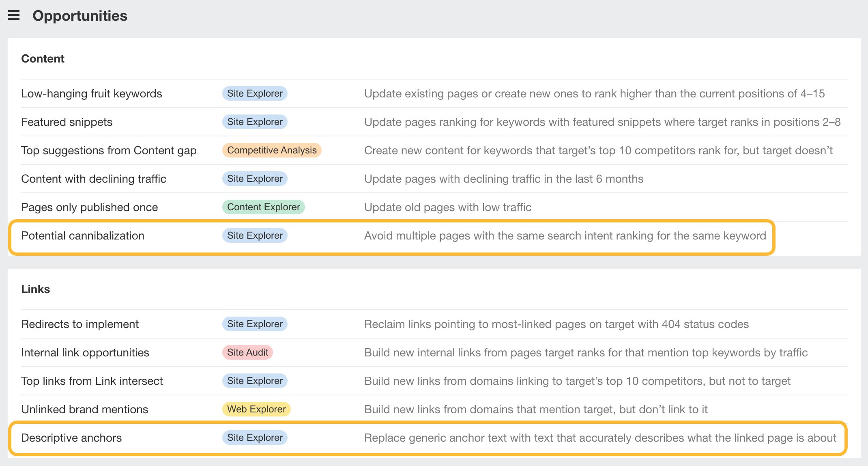Click the Content section header
Image resolution: width=868 pixels, height=466 pixels.
click(43, 58)
